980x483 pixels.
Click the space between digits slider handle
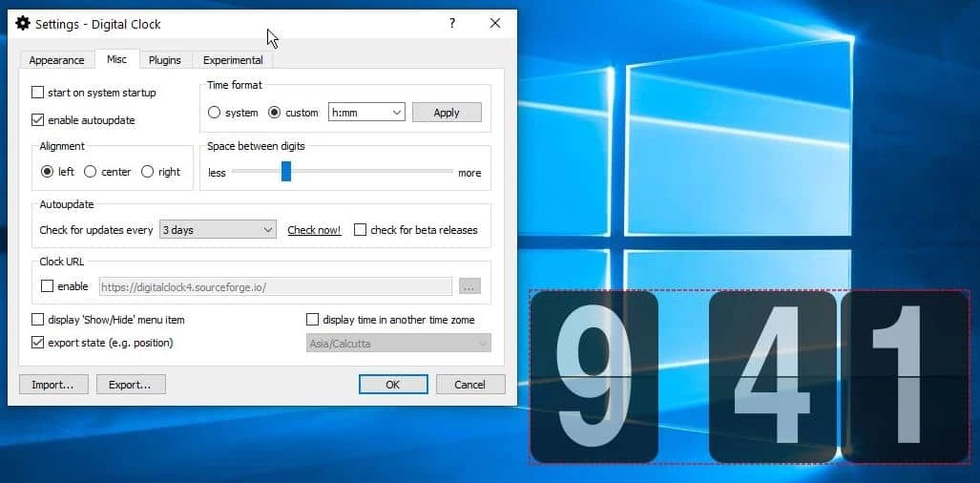pyautogui.click(x=285, y=172)
